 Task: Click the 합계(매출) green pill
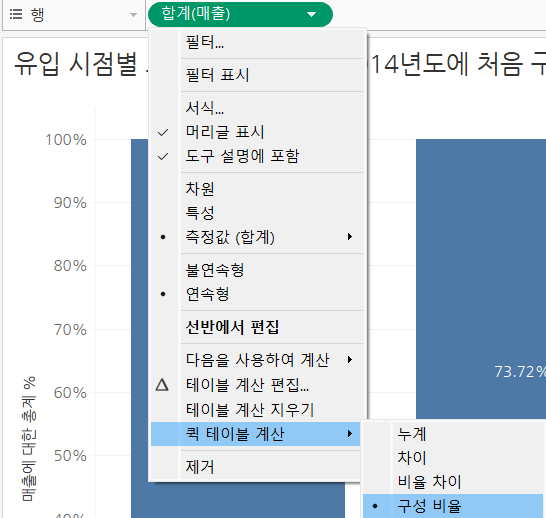240,14
